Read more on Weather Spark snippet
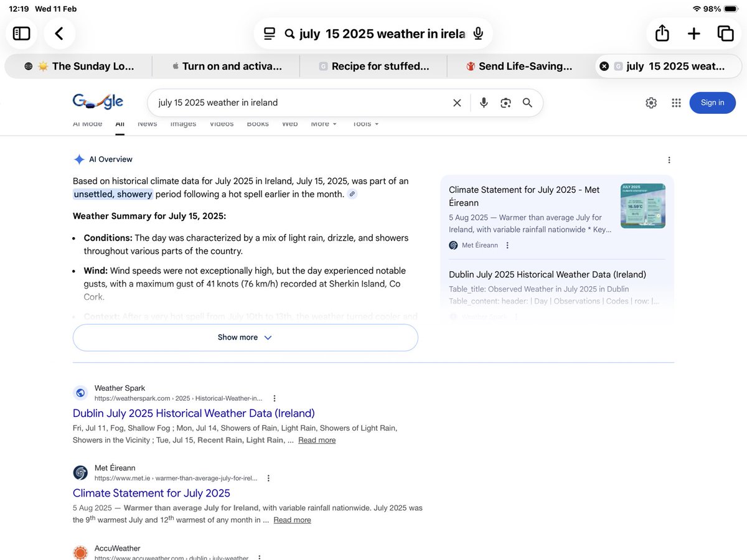The image size is (747, 560). (317, 440)
